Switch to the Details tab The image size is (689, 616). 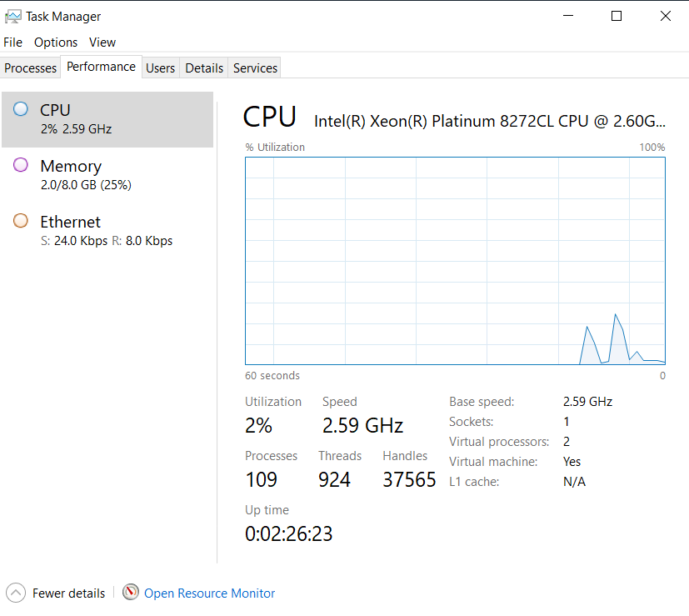204,68
